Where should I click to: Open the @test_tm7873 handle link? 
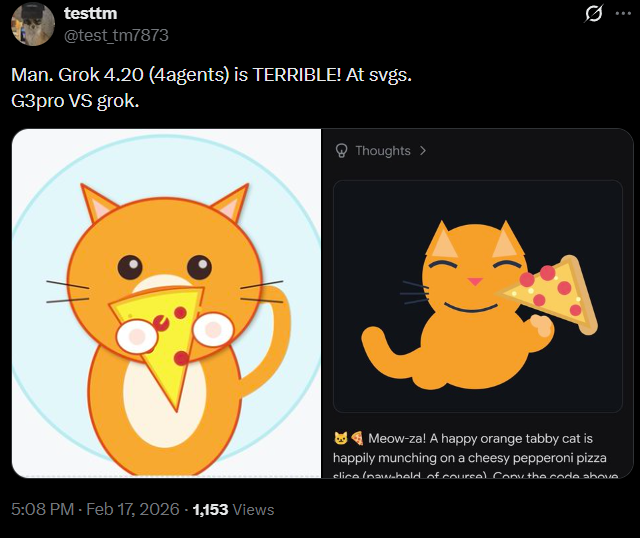(x=116, y=35)
